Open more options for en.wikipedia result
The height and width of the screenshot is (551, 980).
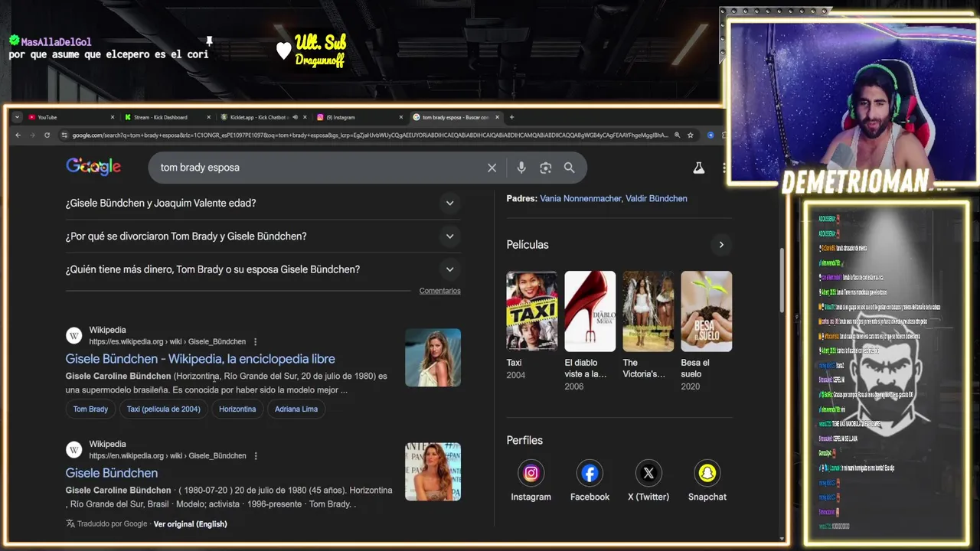256,456
